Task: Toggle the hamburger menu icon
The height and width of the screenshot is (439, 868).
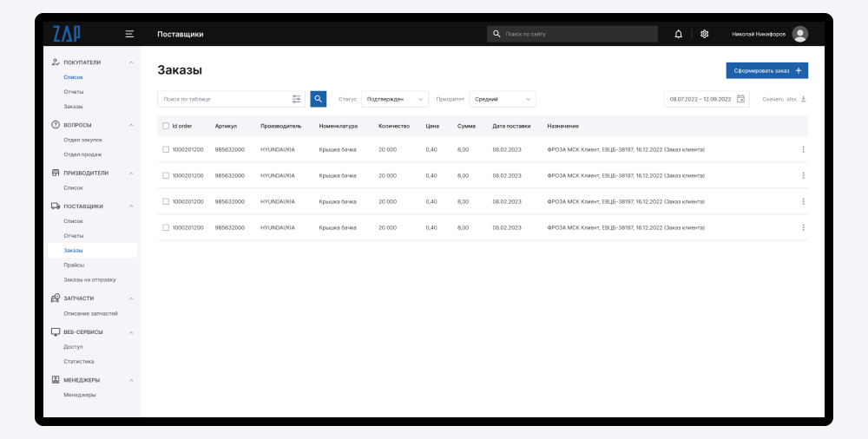Action: [x=129, y=34]
